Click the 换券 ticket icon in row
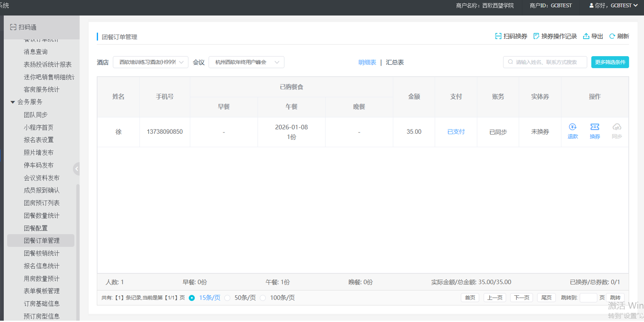This screenshot has height=322, width=644. (x=595, y=127)
